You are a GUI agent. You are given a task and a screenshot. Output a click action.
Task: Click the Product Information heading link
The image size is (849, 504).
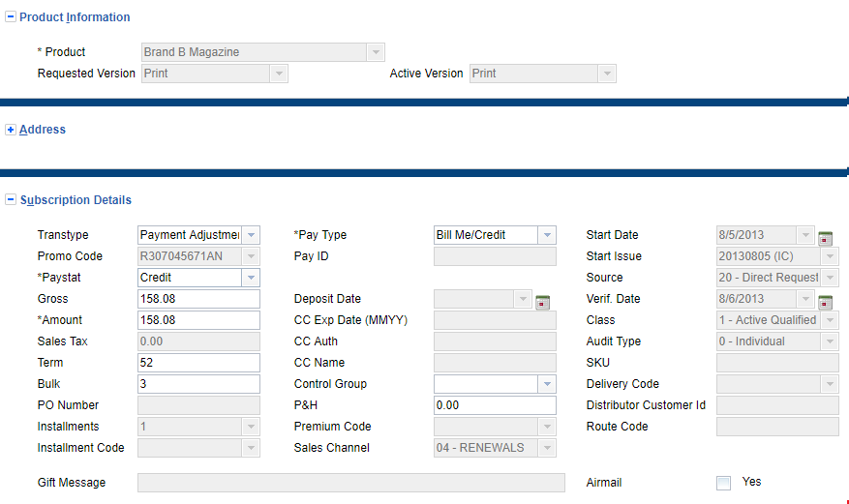75,17
